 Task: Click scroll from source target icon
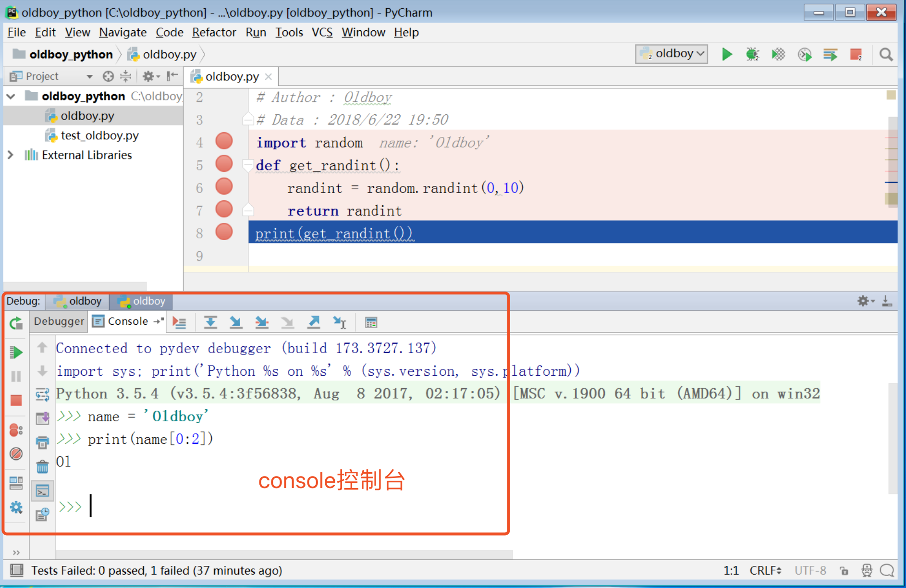pos(109,76)
